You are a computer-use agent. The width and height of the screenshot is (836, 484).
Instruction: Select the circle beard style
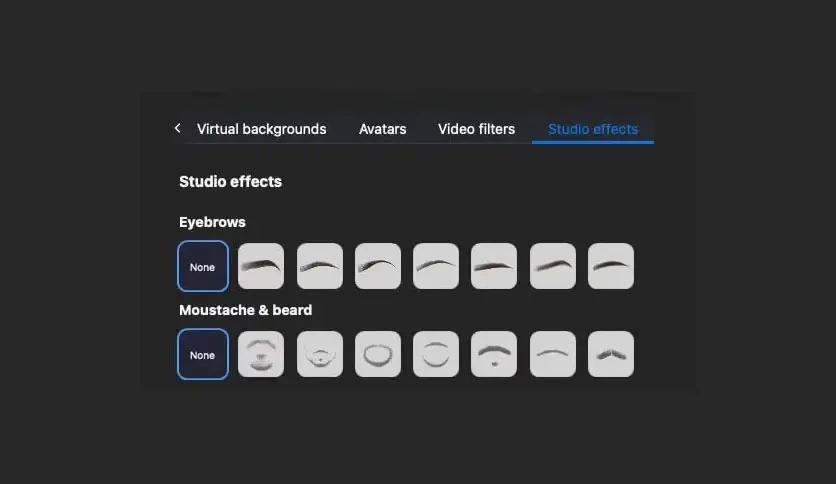[377, 354]
